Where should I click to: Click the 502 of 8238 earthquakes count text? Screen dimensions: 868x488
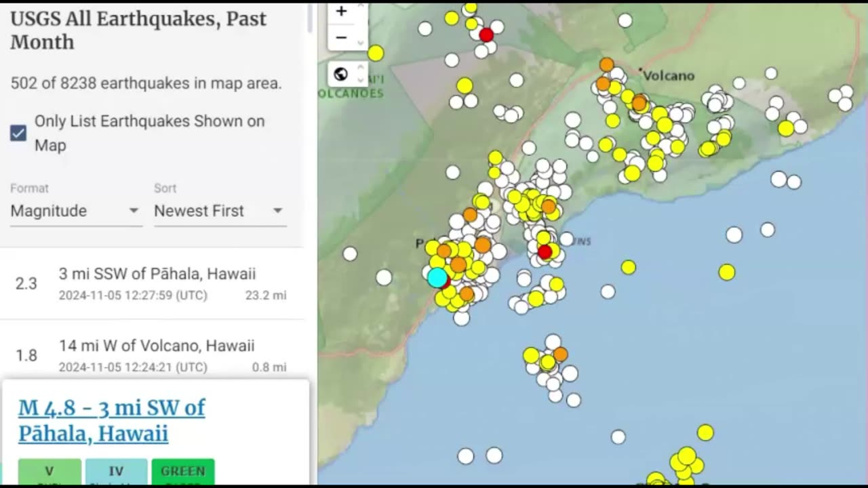[146, 83]
